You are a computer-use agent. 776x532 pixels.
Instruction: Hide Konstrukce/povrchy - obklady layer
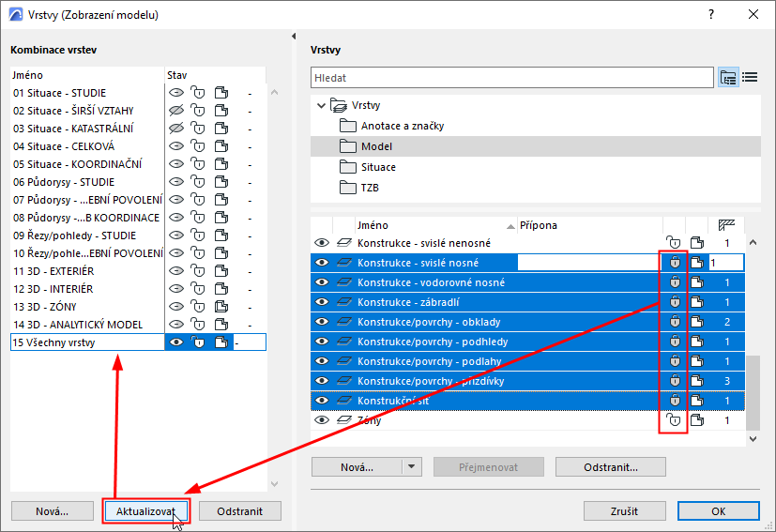pos(322,322)
